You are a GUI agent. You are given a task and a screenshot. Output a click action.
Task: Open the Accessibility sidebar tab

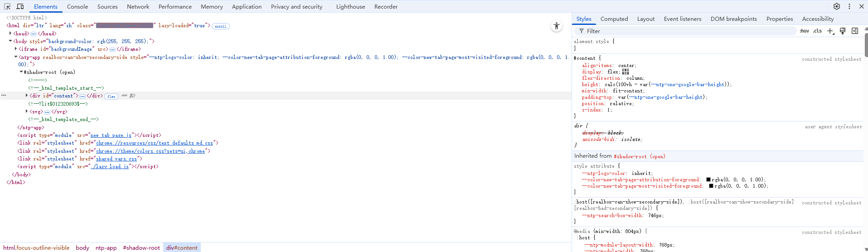point(818,19)
